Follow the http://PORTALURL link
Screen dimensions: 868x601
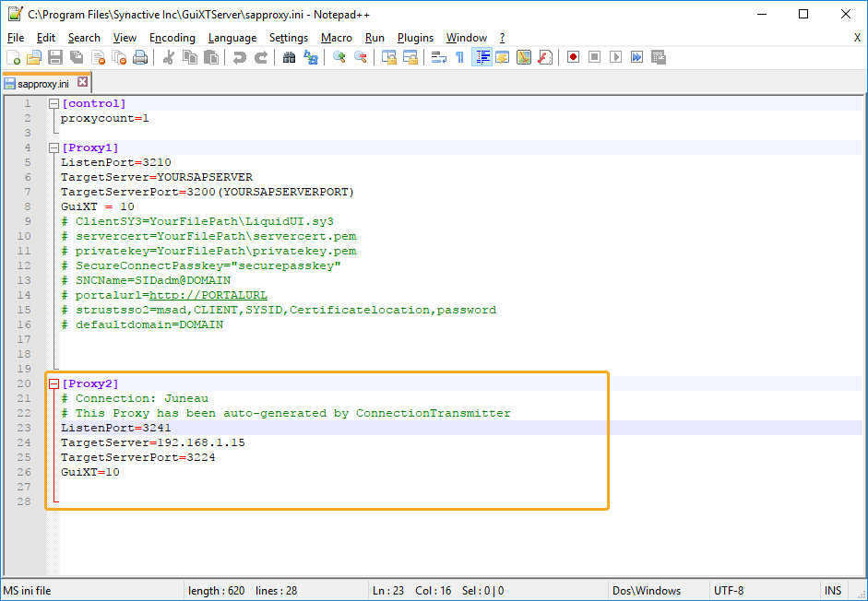tap(208, 295)
